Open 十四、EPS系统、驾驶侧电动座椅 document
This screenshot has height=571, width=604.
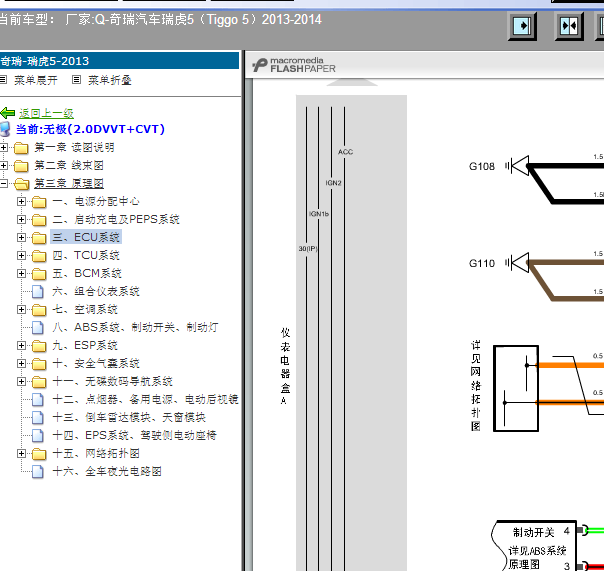134,435
